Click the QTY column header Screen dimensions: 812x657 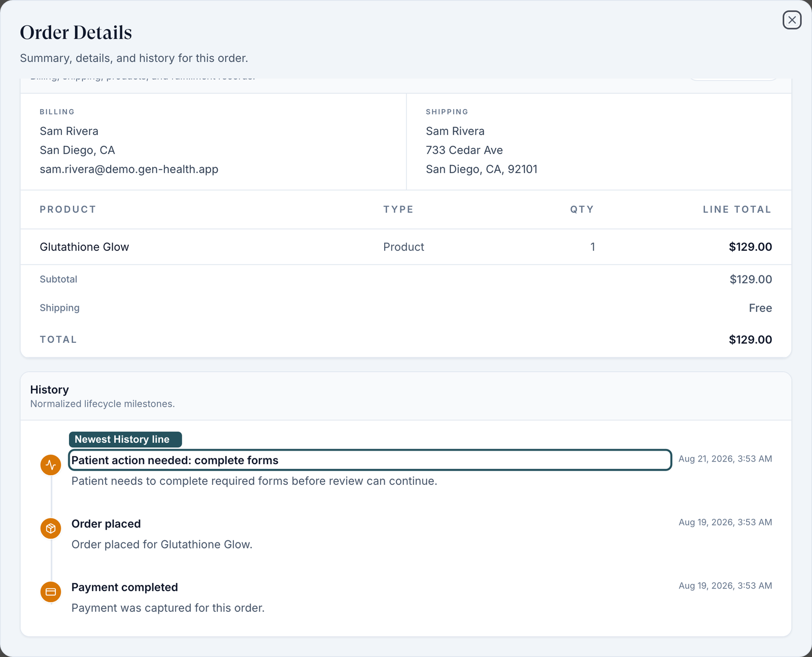[582, 209]
